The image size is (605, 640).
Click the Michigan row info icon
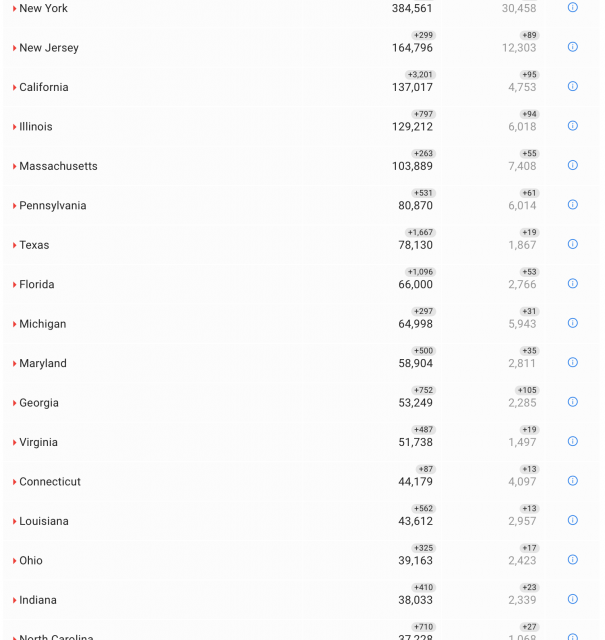572,323
